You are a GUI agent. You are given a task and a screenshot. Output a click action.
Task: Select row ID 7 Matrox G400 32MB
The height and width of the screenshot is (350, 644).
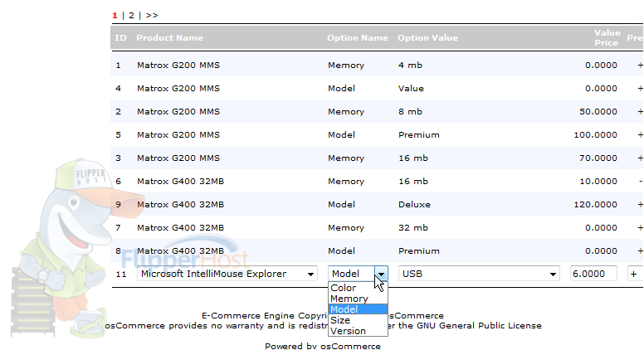(377, 228)
